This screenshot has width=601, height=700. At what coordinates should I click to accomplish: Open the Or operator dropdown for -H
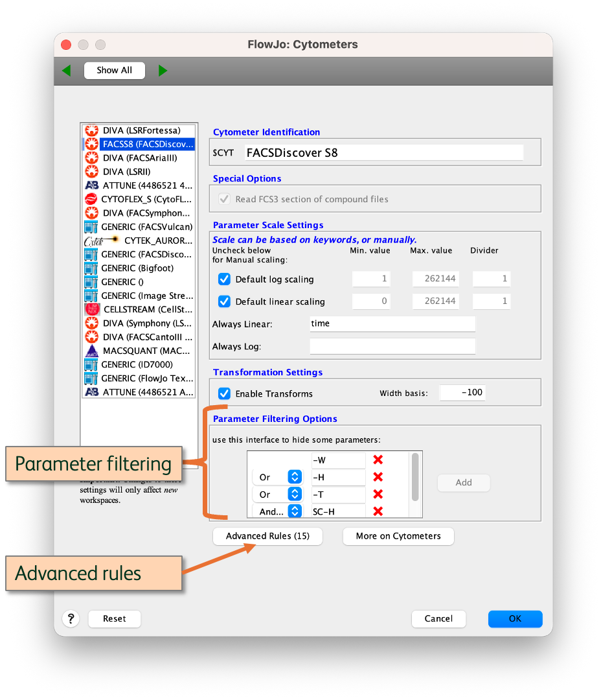(x=295, y=477)
